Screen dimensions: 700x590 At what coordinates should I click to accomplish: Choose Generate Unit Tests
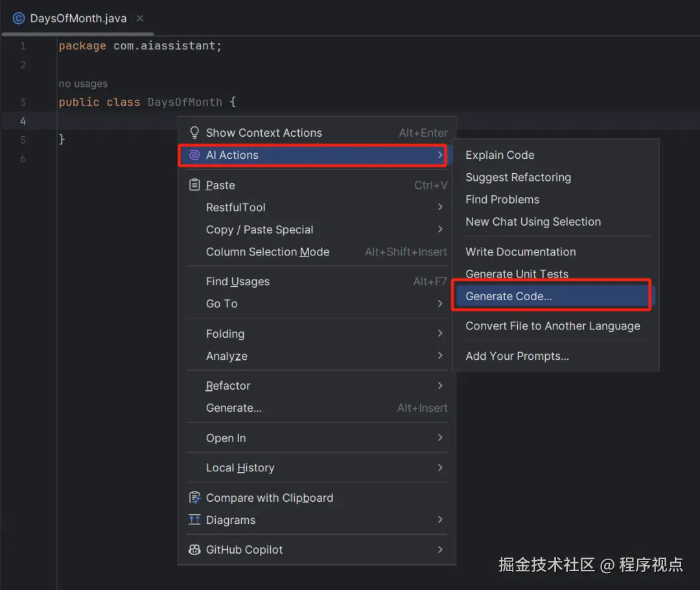(556, 274)
